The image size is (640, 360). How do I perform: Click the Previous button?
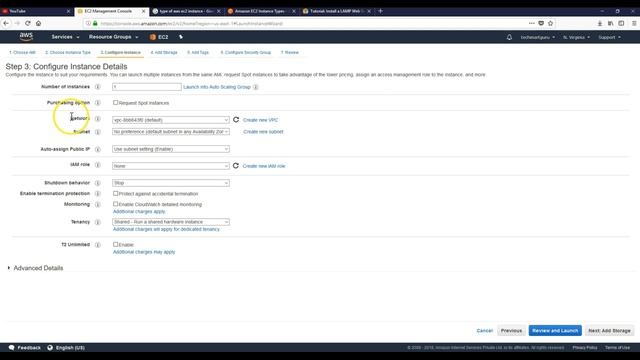[x=511, y=331]
